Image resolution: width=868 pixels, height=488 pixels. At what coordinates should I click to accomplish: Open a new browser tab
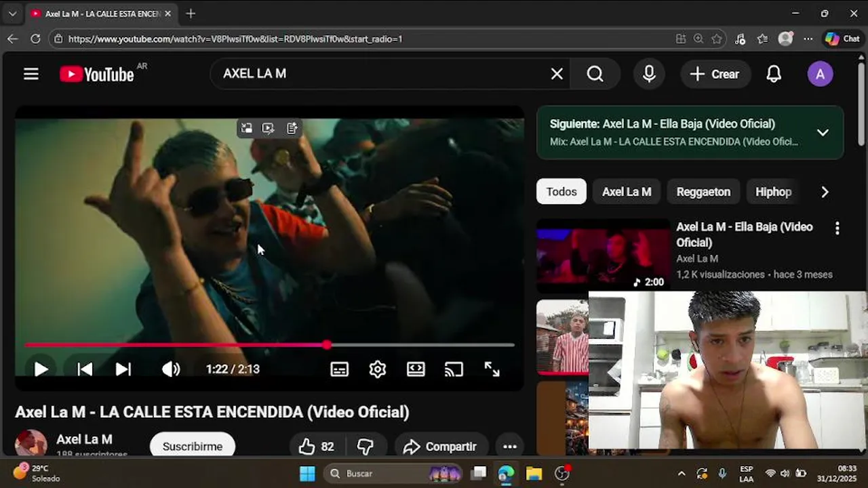click(x=191, y=14)
